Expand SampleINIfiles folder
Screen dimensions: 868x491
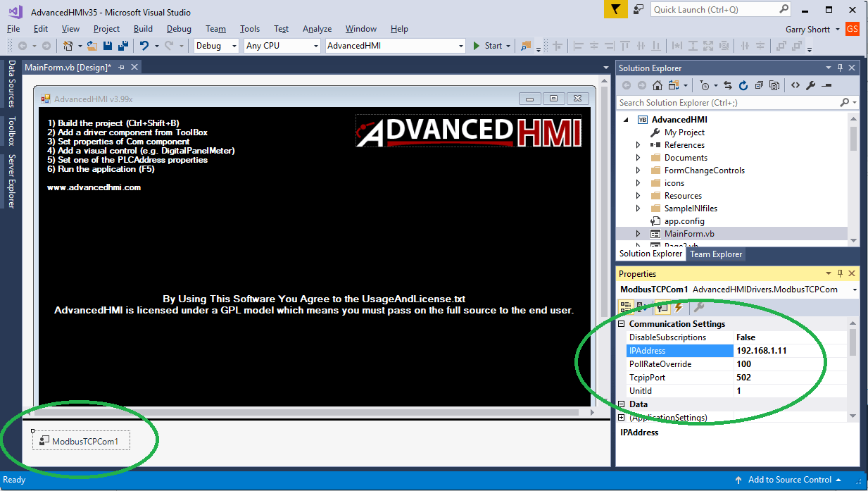(639, 209)
